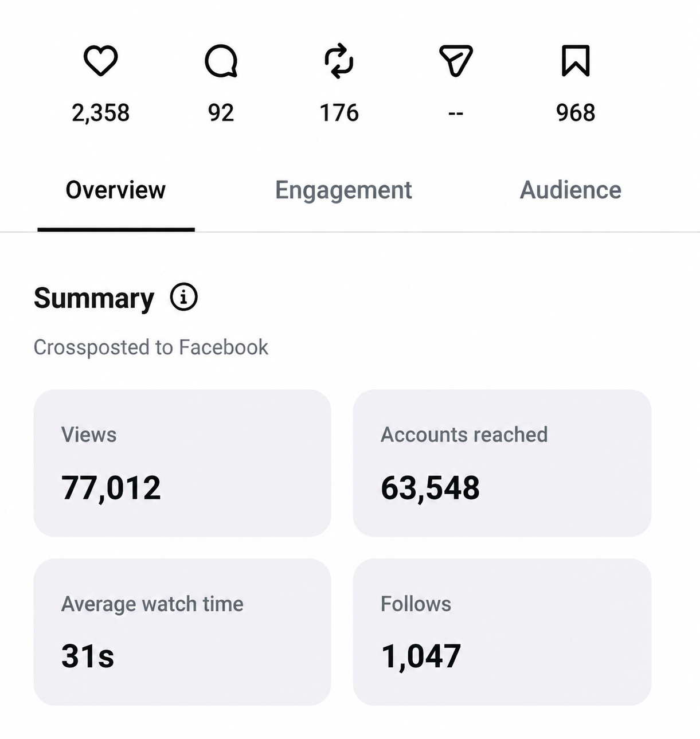700x739 pixels.
Task: Tap the Summary heading
Action: [94, 298]
